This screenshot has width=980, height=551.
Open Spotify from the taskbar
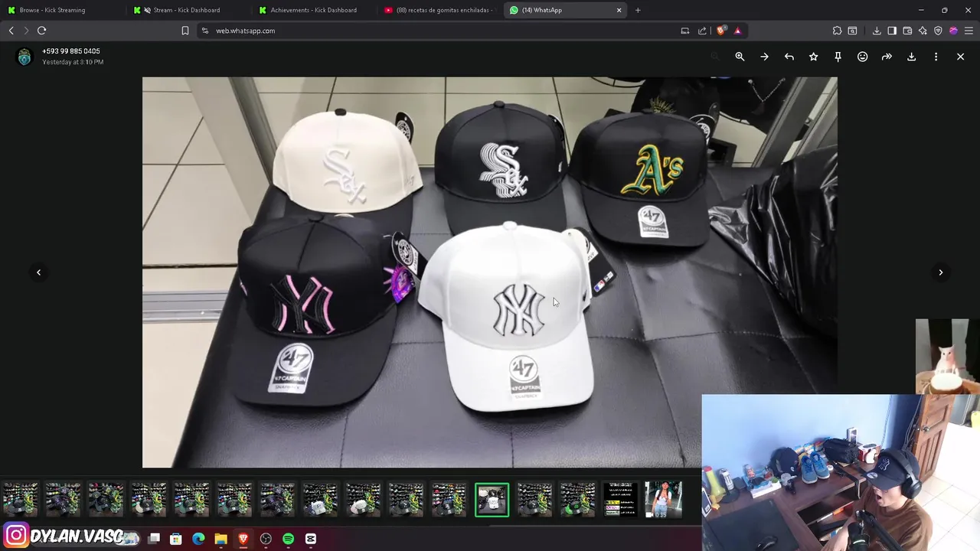(288, 539)
